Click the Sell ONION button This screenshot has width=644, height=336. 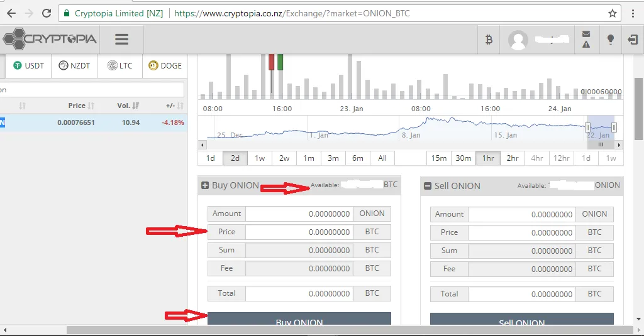[521, 320]
